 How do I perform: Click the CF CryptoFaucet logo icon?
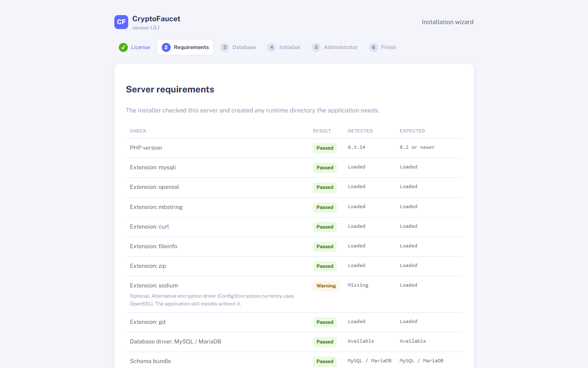(121, 22)
